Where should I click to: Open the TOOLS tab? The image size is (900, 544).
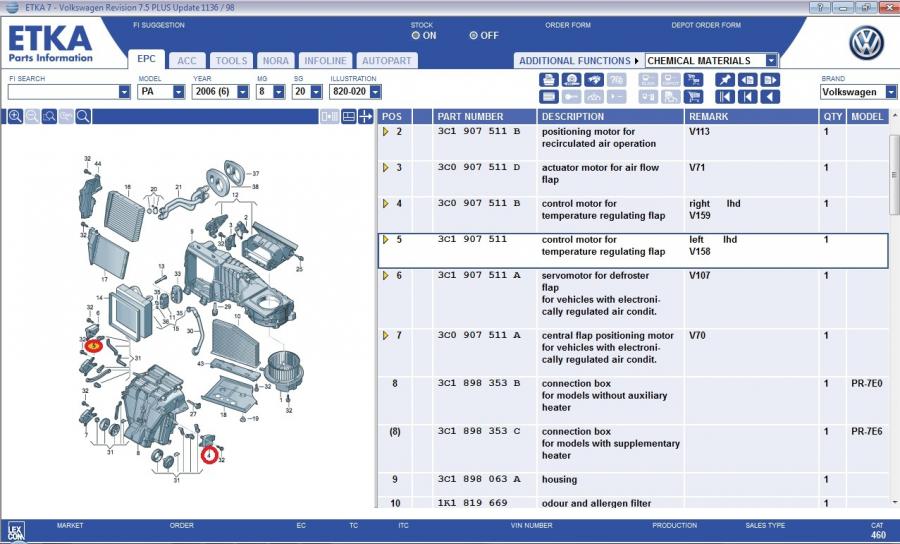[231, 61]
